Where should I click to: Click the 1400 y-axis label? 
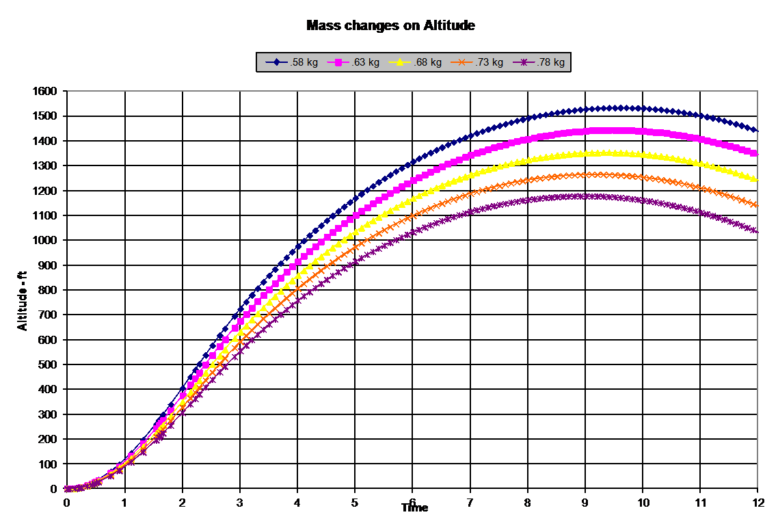(44, 141)
